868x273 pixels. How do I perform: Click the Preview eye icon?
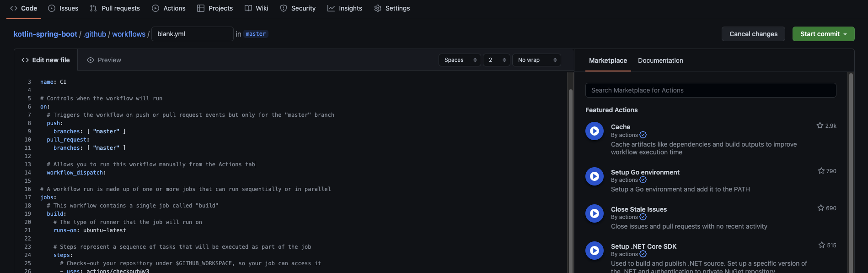tap(91, 60)
